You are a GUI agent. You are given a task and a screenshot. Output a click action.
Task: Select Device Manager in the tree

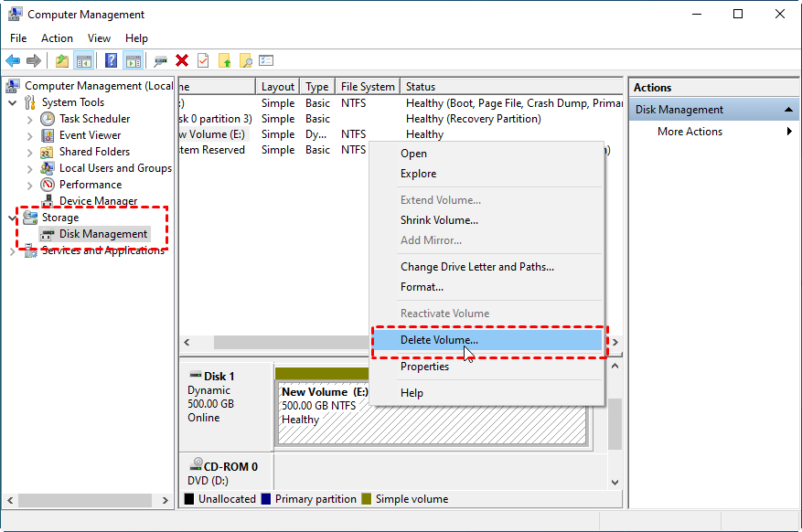98,201
